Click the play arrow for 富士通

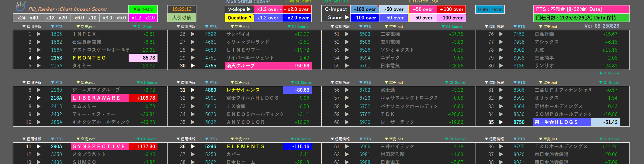[x=347, y=90]
